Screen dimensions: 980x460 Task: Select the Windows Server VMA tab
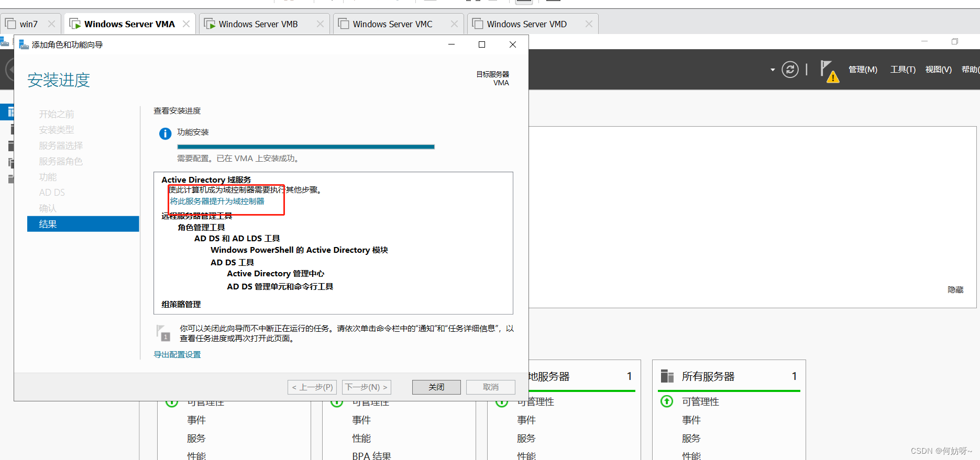coord(129,24)
